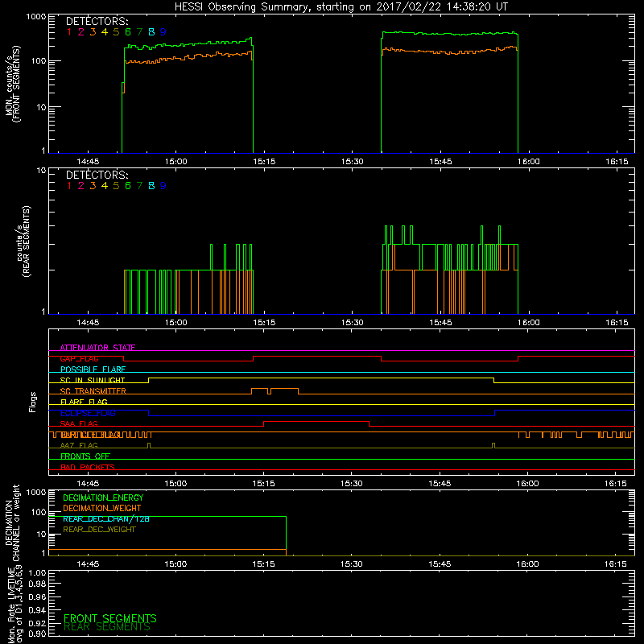Click the HESSI Observing Summary title text
This screenshot has width=644, height=644.
pos(341,7)
